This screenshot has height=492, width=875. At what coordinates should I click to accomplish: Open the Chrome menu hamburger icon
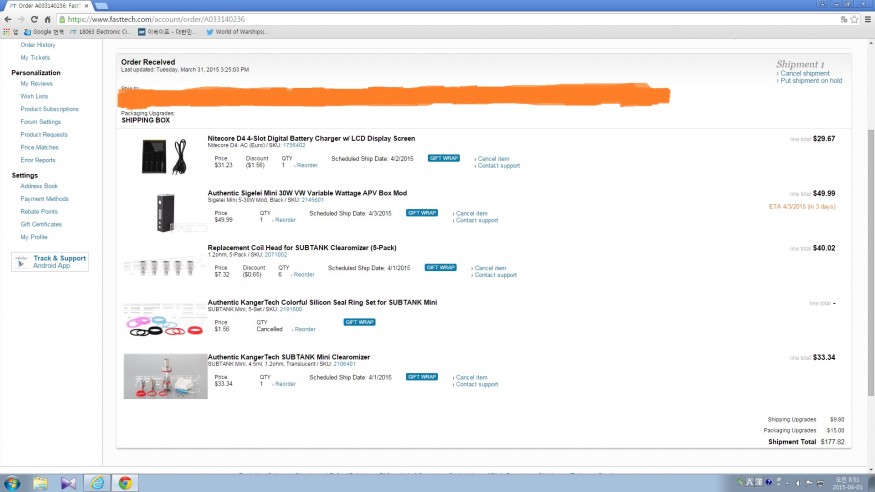pyautogui.click(x=868, y=19)
